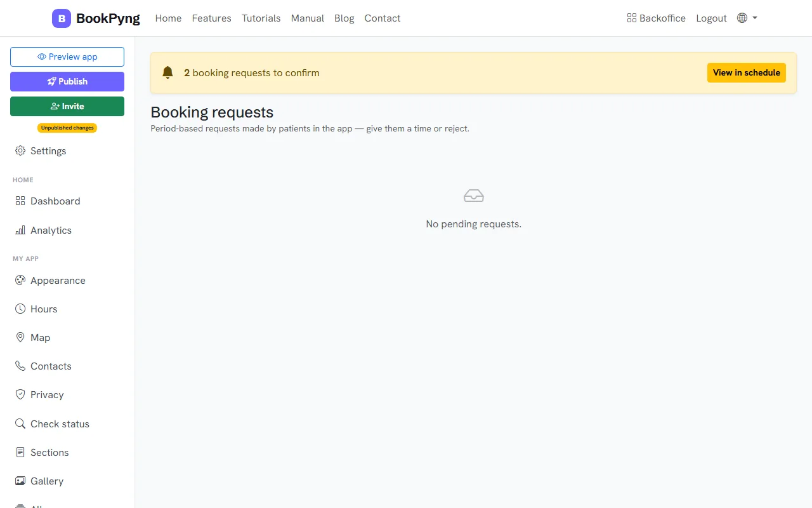This screenshot has width=812, height=508.
Task: Open Sections in the sidebar
Action: point(67,452)
